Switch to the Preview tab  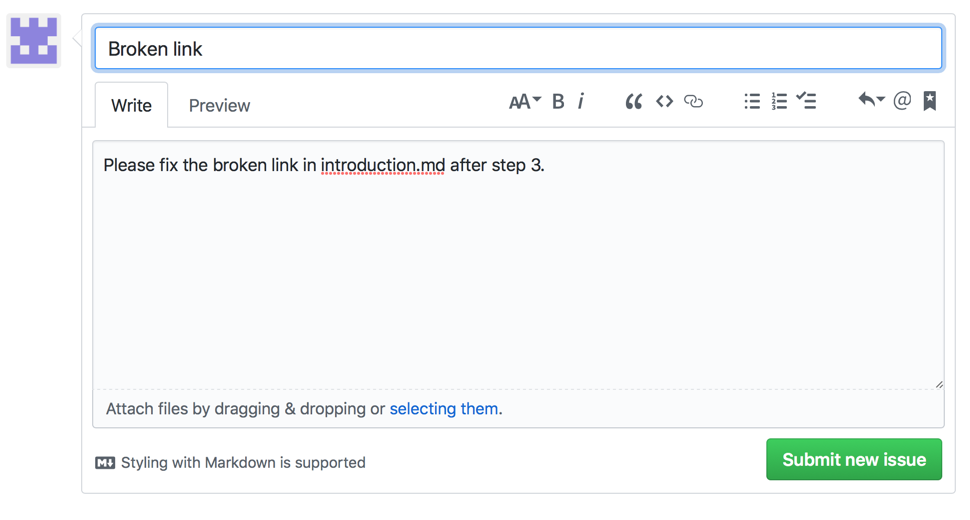(x=219, y=106)
